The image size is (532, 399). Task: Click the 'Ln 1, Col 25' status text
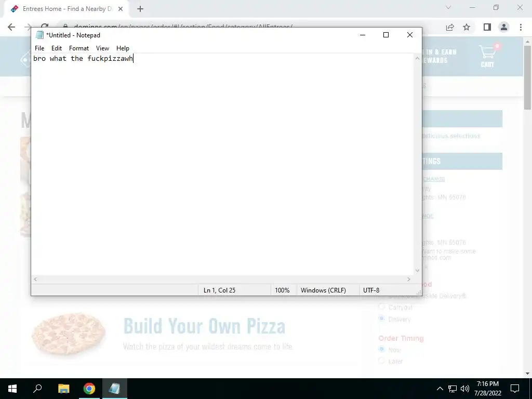pyautogui.click(x=219, y=290)
